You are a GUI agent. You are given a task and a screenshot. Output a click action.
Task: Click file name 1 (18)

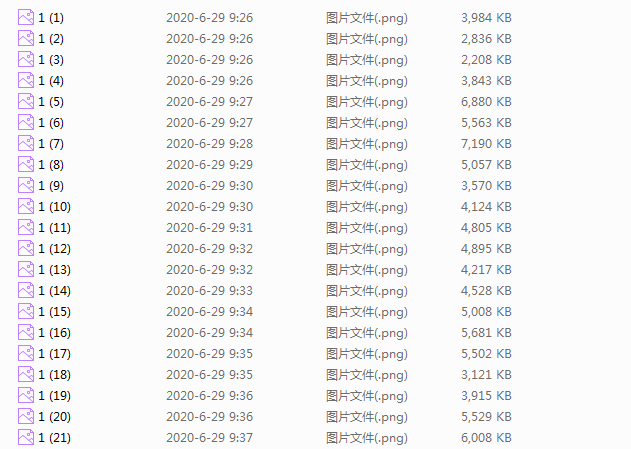tap(54, 375)
